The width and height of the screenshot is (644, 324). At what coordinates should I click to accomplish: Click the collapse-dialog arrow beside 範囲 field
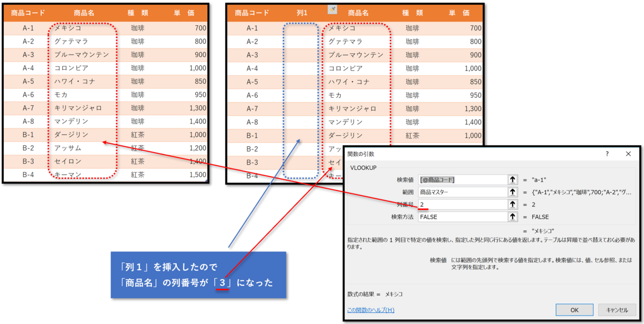coord(513,192)
